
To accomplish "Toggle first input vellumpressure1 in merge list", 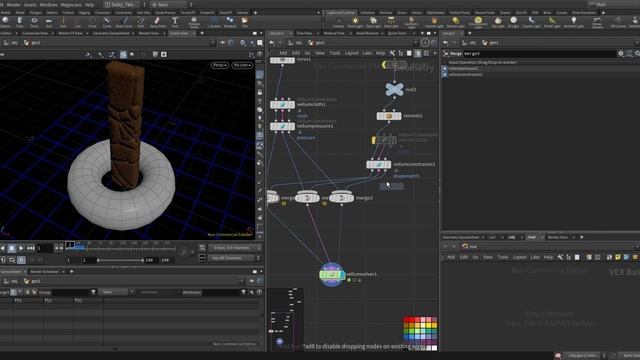I will 444,69.
